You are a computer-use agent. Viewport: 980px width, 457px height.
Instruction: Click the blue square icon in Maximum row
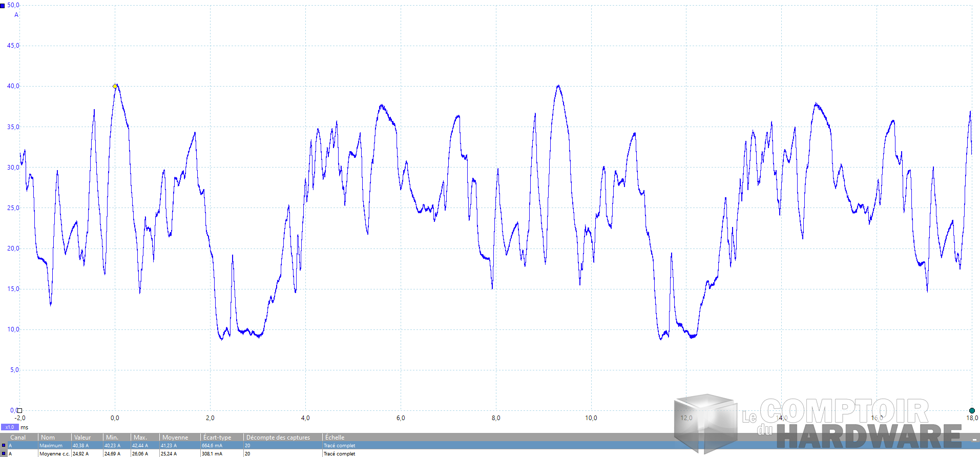click(x=4, y=446)
